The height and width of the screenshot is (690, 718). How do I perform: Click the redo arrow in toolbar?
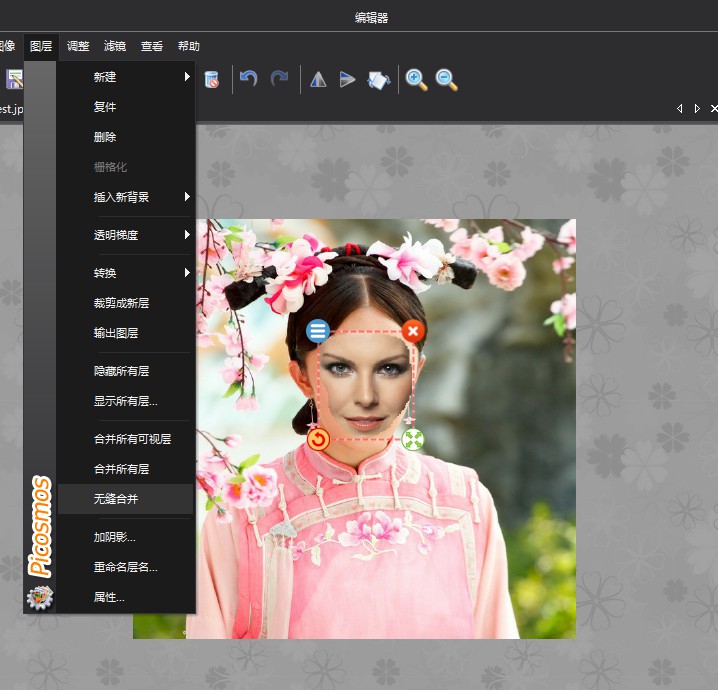279,79
